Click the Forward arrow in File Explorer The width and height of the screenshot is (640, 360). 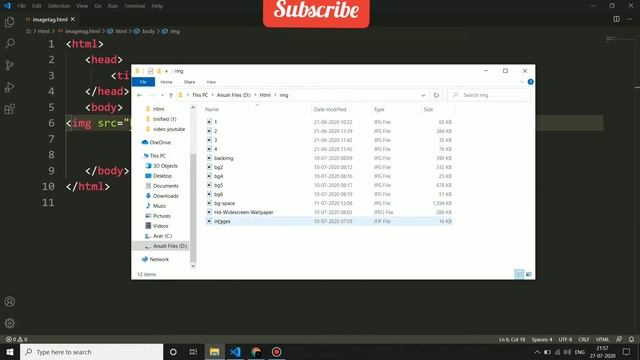click(151, 95)
